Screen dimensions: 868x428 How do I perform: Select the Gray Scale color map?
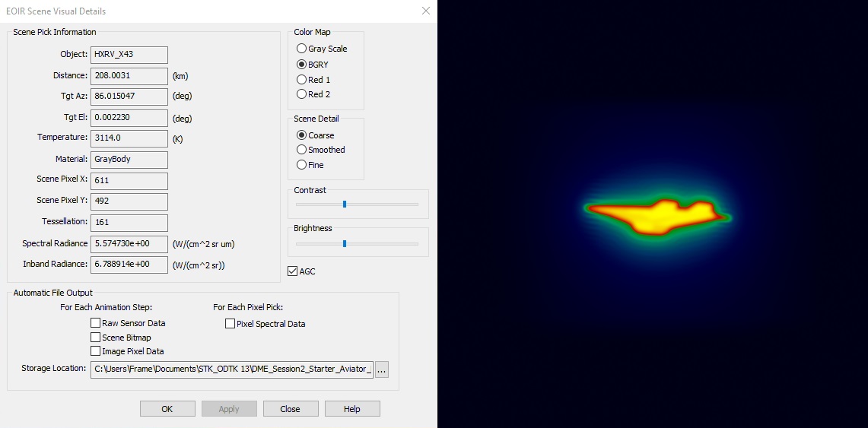(x=302, y=49)
